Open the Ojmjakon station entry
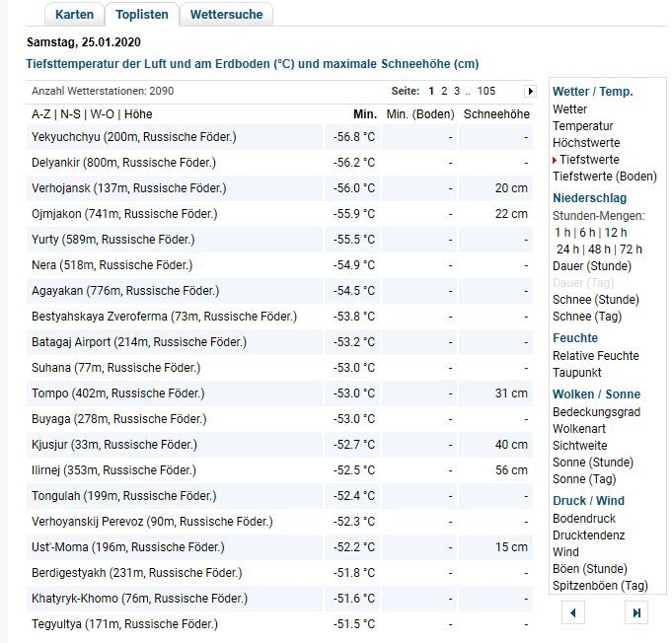This screenshot has height=643, width=672. click(124, 214)
